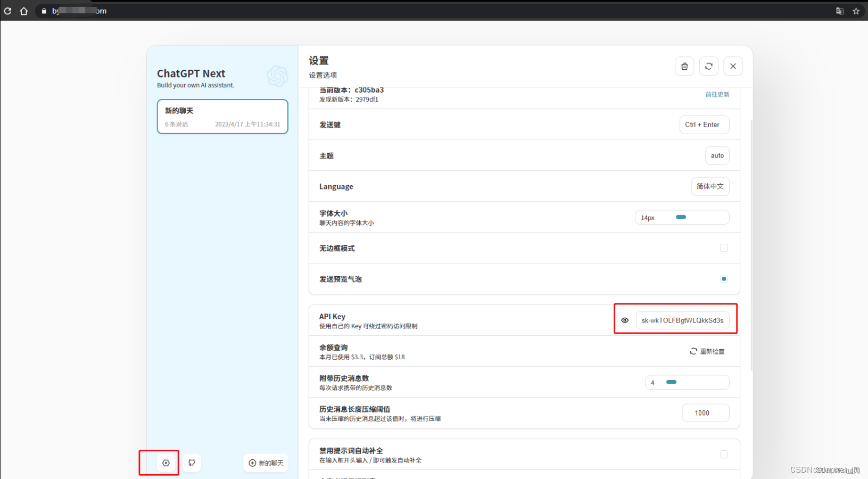868x479 pixels.
Task: Adjust the 附带历史消息数 slider
Action: (x=687, y=382)
